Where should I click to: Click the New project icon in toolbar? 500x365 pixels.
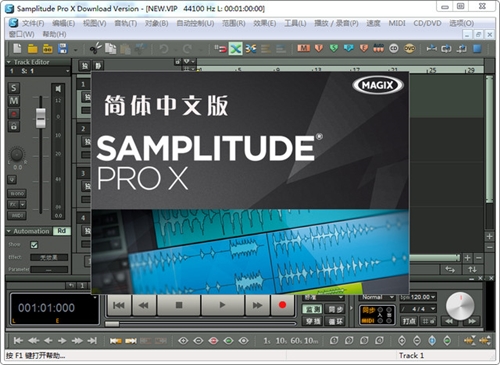coord(17,49)
